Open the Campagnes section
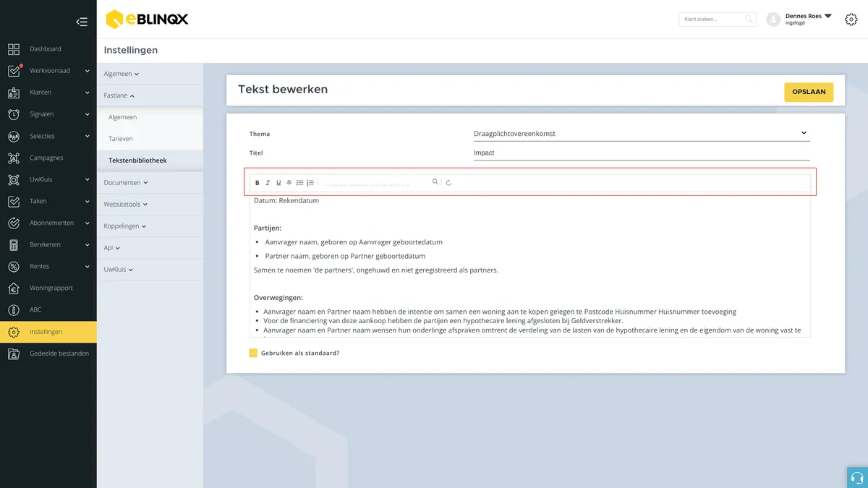 (x=48, y=158)
